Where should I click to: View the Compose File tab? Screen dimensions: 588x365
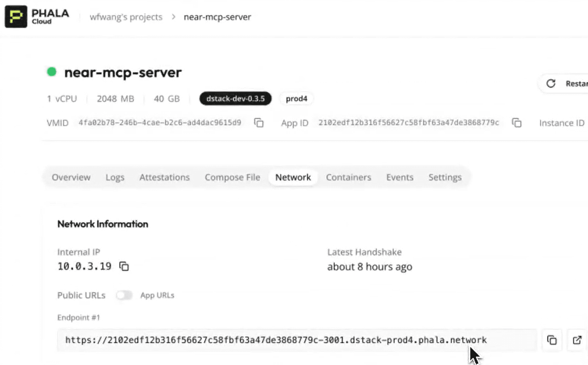click(232, 177)
